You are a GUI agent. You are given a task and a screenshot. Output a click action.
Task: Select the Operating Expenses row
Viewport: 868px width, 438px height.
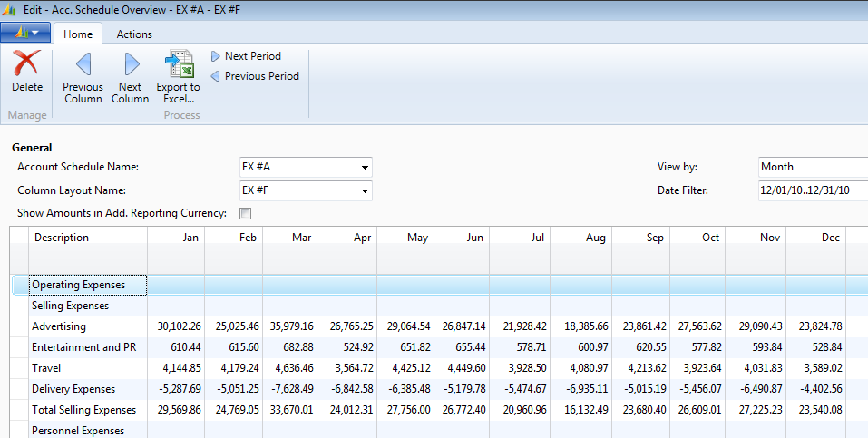[79, 285]
